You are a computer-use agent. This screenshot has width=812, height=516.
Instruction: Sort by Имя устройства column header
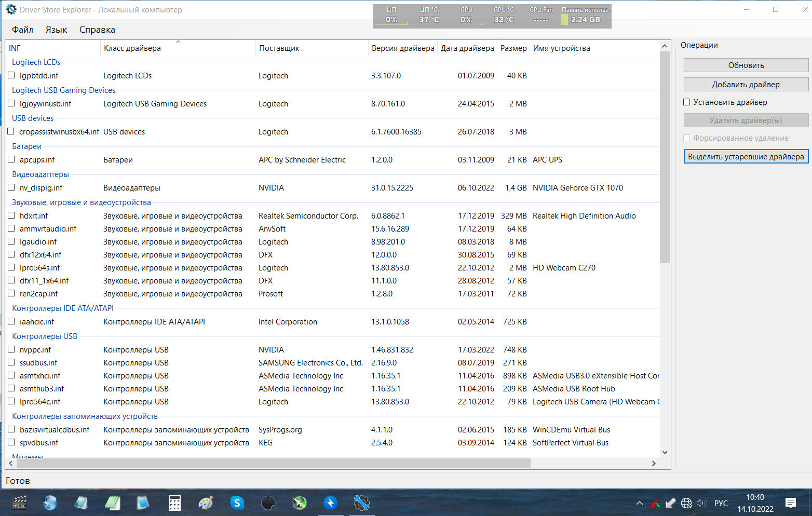594,48
